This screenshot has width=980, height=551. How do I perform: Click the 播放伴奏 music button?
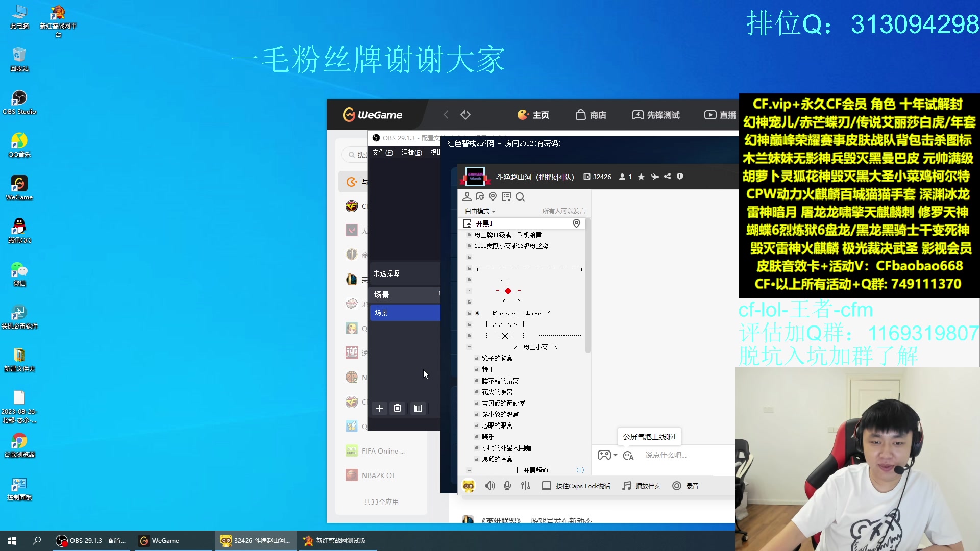click(x=641, y=486)
